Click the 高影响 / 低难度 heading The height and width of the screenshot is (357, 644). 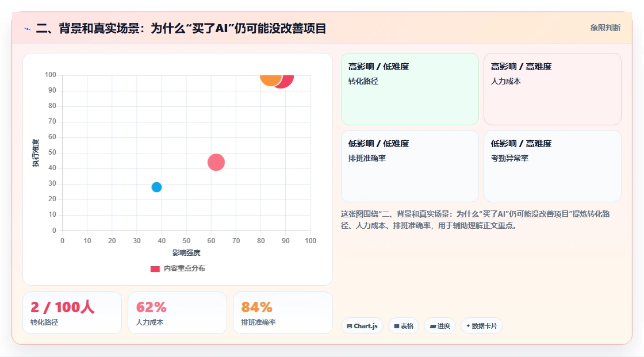click(378, 67)
